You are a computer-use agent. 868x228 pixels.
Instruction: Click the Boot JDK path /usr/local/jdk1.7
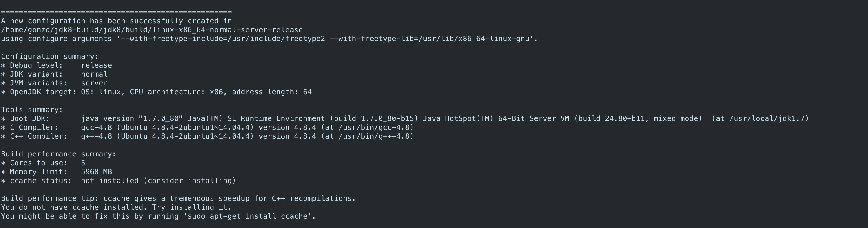coord(769,118)
